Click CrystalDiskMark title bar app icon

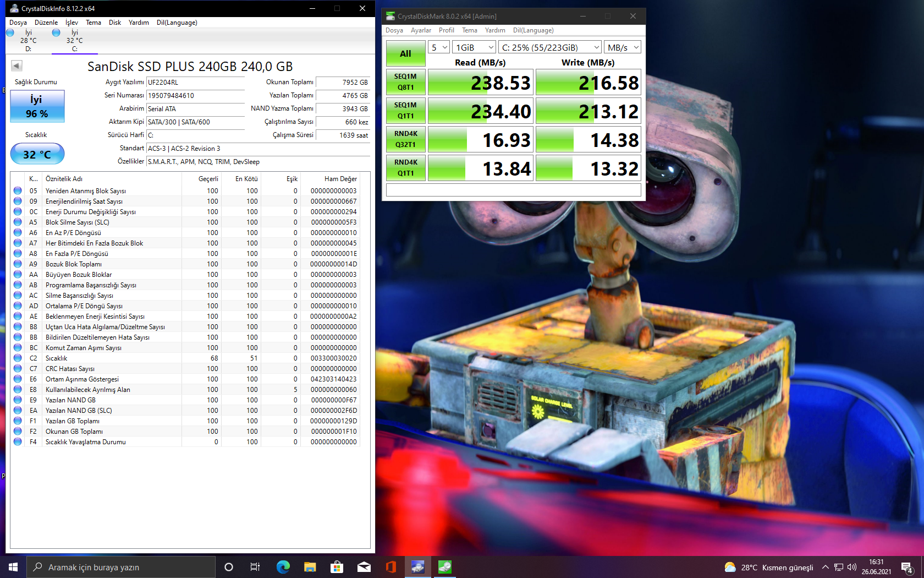pyautogui.click(x=391, y=16)
